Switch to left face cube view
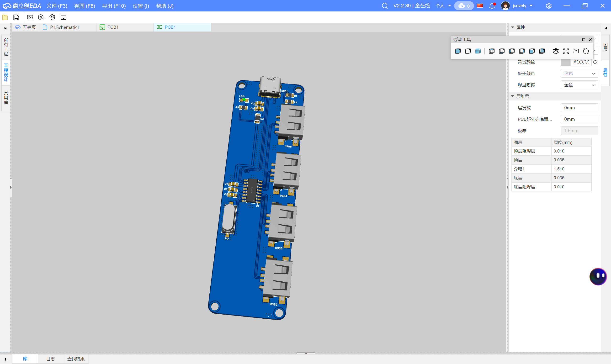Screen dimensions: 611x364 [512, 51]
